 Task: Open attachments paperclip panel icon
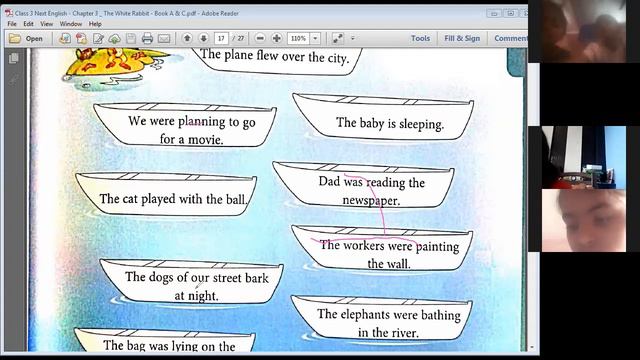click(x=13, y=79)
